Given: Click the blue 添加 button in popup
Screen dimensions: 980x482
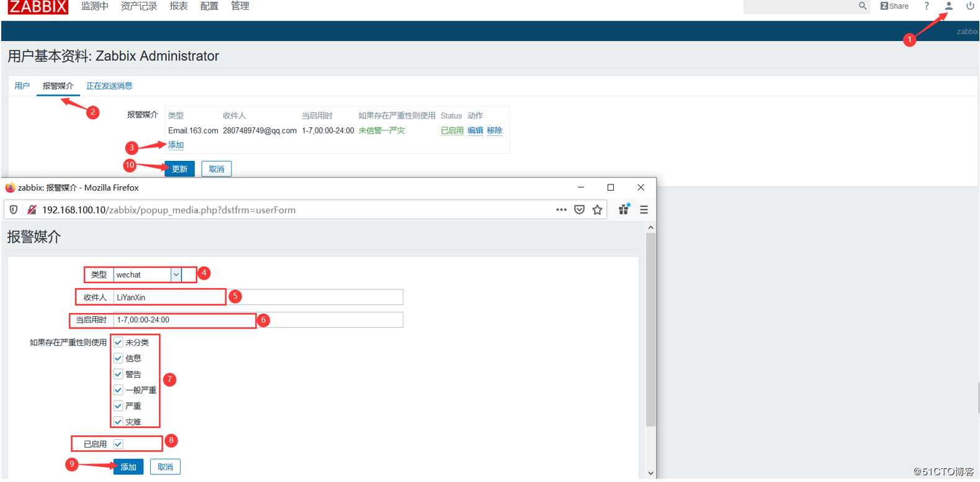Looking at the screenshot, I should [x=128, y=467].
